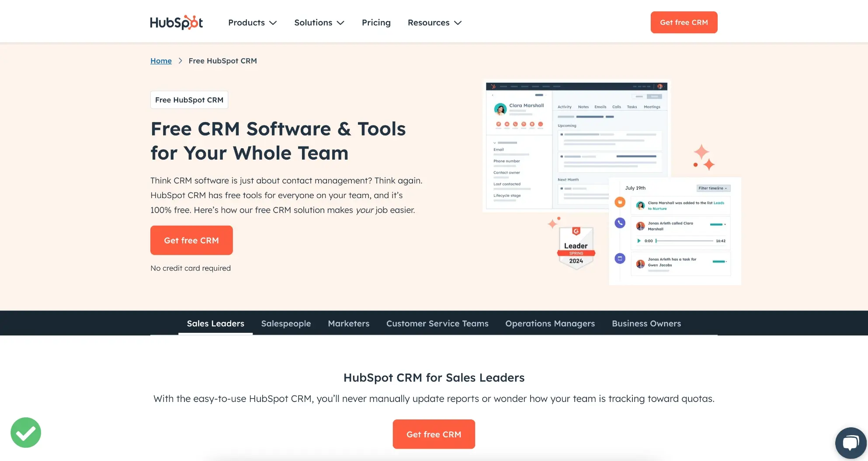The height and width of the screenshot is (461, 868).
Task: Open the Filter timeline dropdown
Action: pos(713,188)
